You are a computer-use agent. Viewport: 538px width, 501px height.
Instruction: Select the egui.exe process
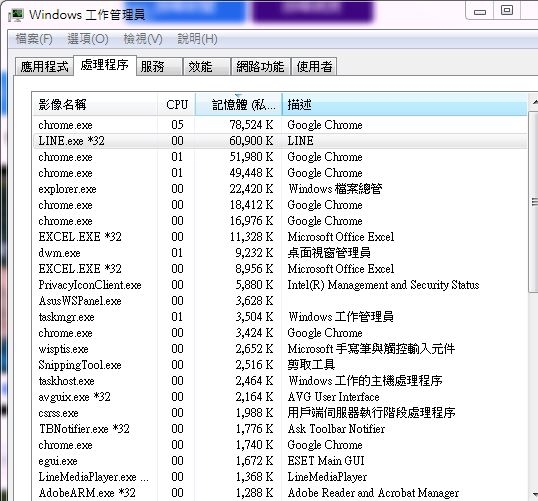280,461
